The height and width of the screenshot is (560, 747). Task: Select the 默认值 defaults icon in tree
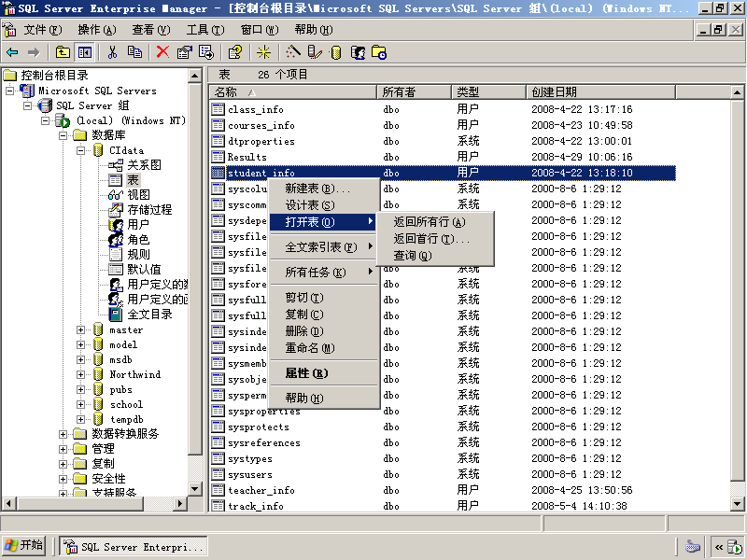click(x=116, y=270)
